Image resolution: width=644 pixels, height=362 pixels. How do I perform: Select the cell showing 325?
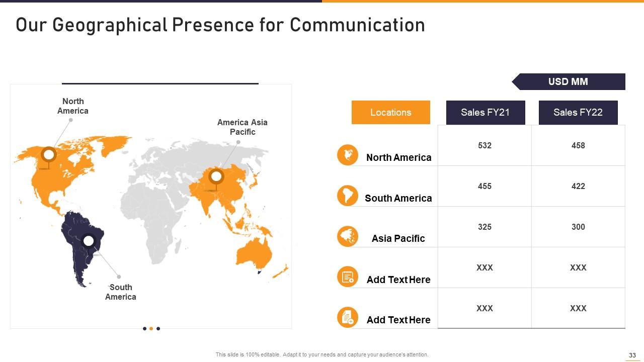[x=485, y=227]
